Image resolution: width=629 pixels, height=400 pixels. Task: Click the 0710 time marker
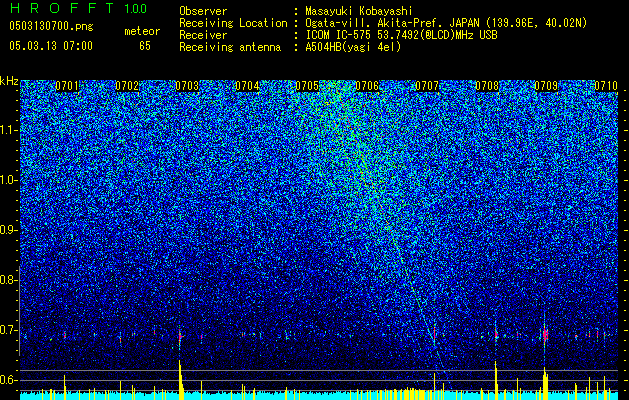pos(606,86)
